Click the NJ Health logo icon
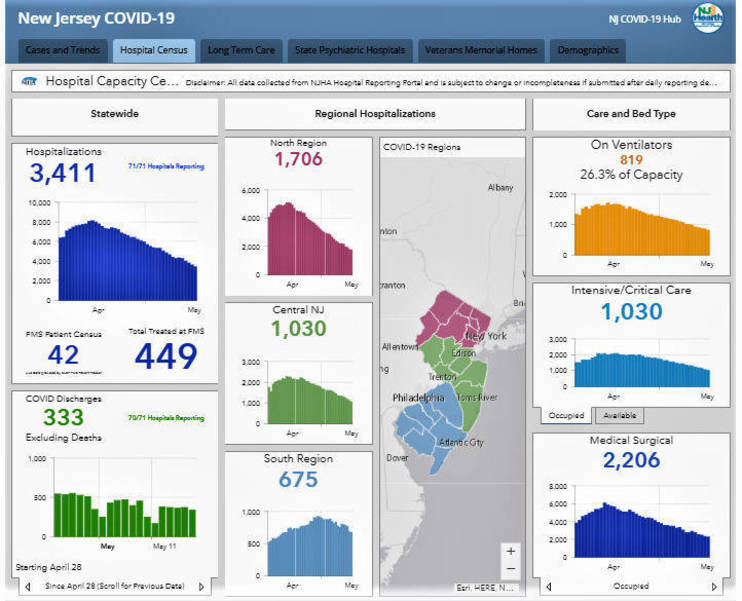This screenshot has height=601, width=742. click(708, 19)
